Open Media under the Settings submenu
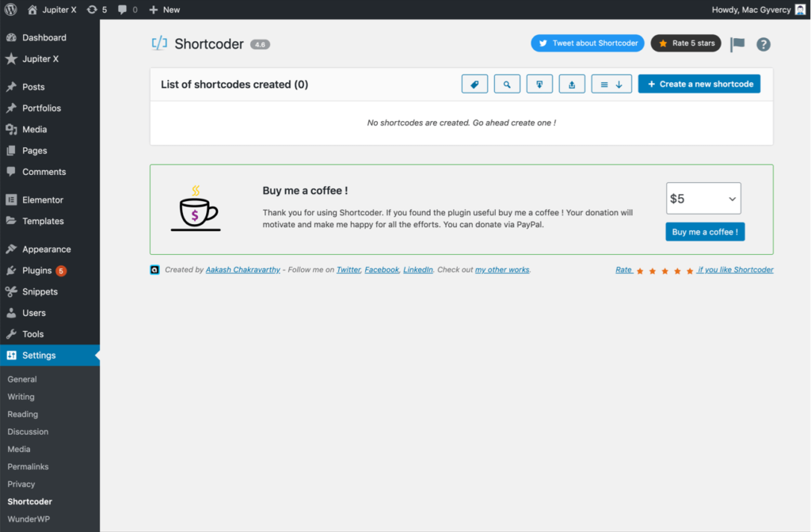Viewport: 811px width, 532px height. (x=19, y=450)
